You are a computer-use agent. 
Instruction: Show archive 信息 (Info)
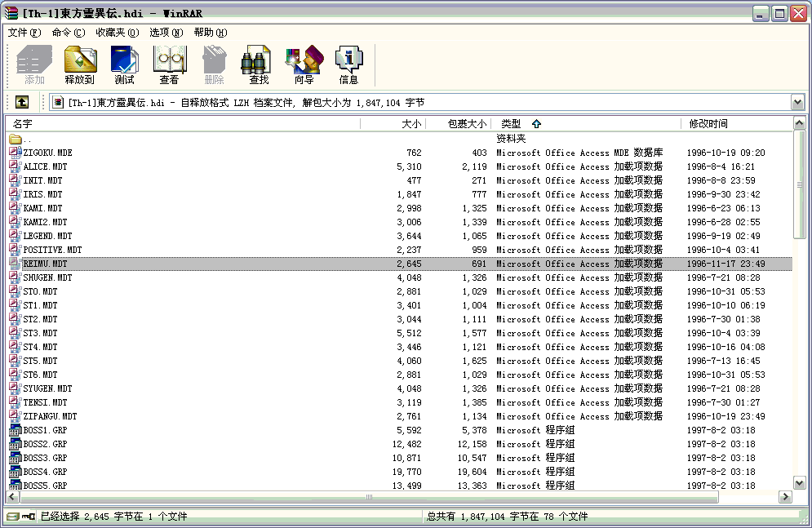(x=348, y=64)
